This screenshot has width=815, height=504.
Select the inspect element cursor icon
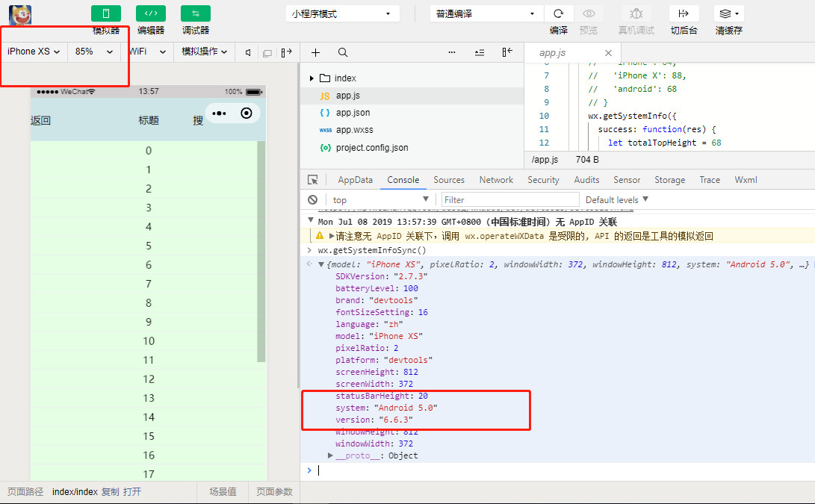[x=313, y=180]
